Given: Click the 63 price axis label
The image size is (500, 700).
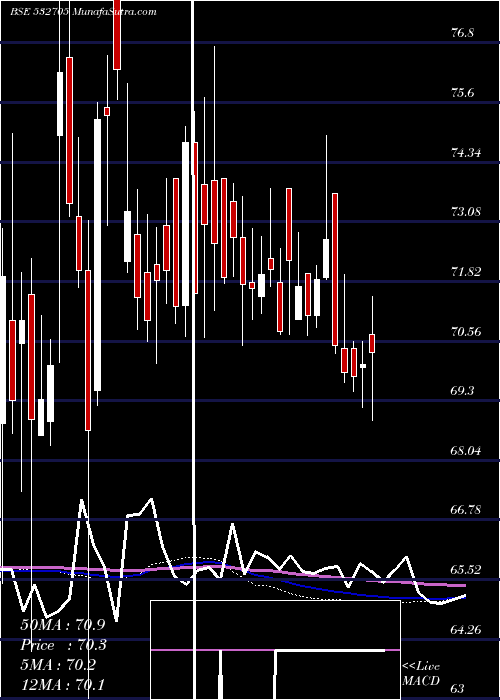Looking at the screenshot, I should click(x=459, y=688).
